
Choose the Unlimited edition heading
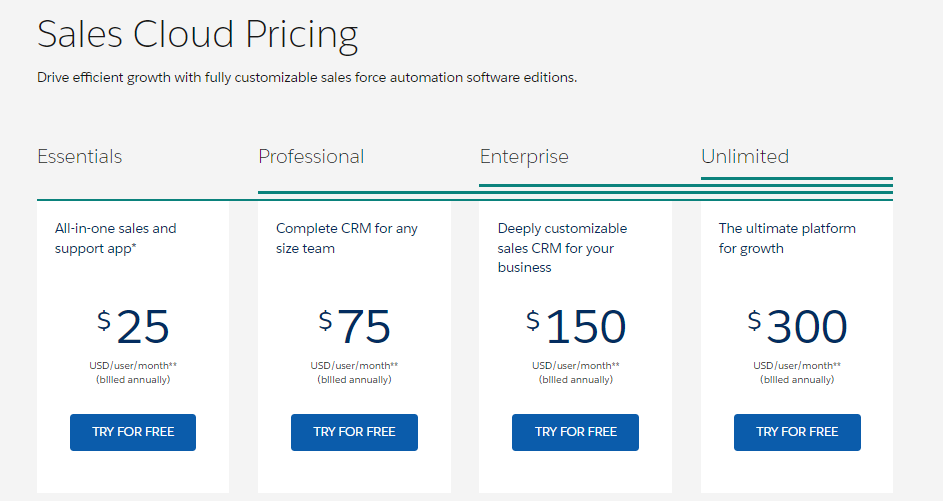pyautogui.click(x=745, y=157)
